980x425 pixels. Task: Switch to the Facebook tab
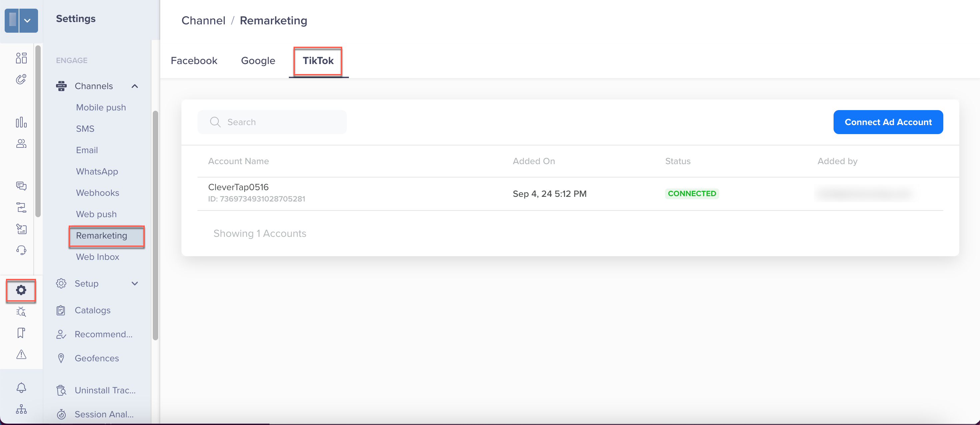click(194, 60)
